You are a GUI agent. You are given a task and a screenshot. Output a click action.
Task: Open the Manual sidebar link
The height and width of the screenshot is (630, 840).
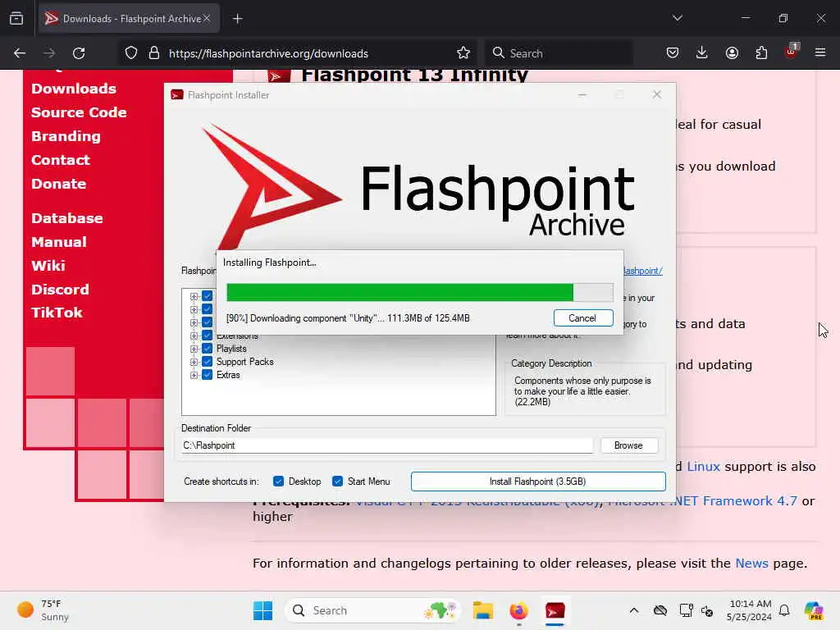click(58, 242)
